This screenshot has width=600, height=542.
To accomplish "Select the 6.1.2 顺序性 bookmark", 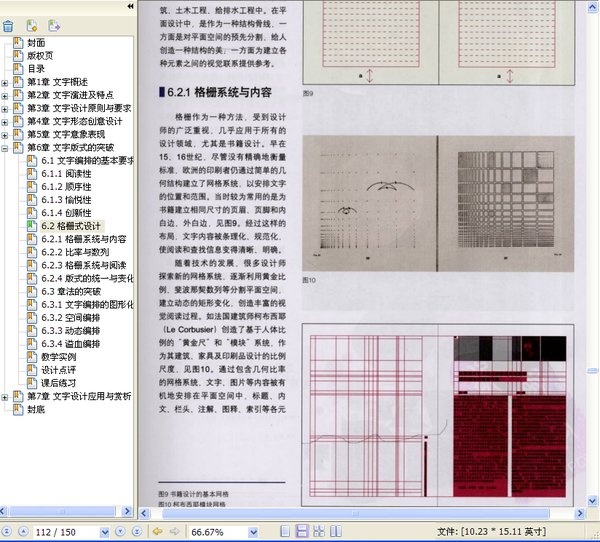I will pyautogui.click(x=66, y=187).
